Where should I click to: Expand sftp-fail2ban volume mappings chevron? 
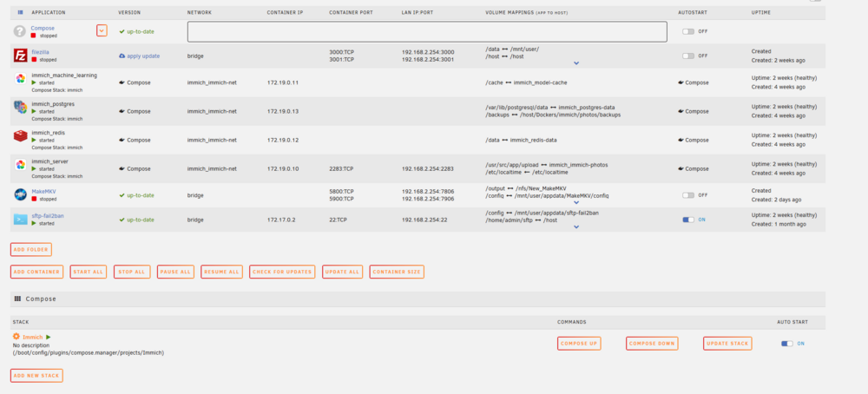[x=576, y=227]
